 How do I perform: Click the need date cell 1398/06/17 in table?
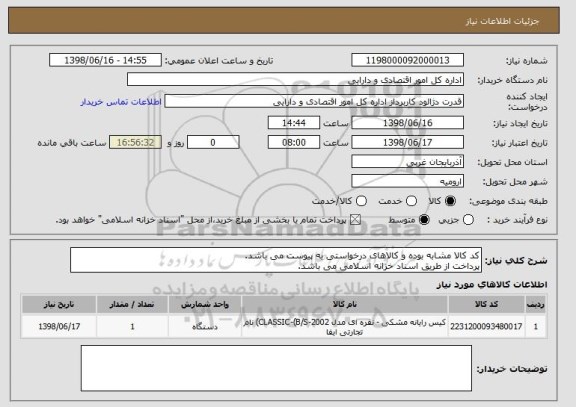pyautogui.click(x=59, y=326)
